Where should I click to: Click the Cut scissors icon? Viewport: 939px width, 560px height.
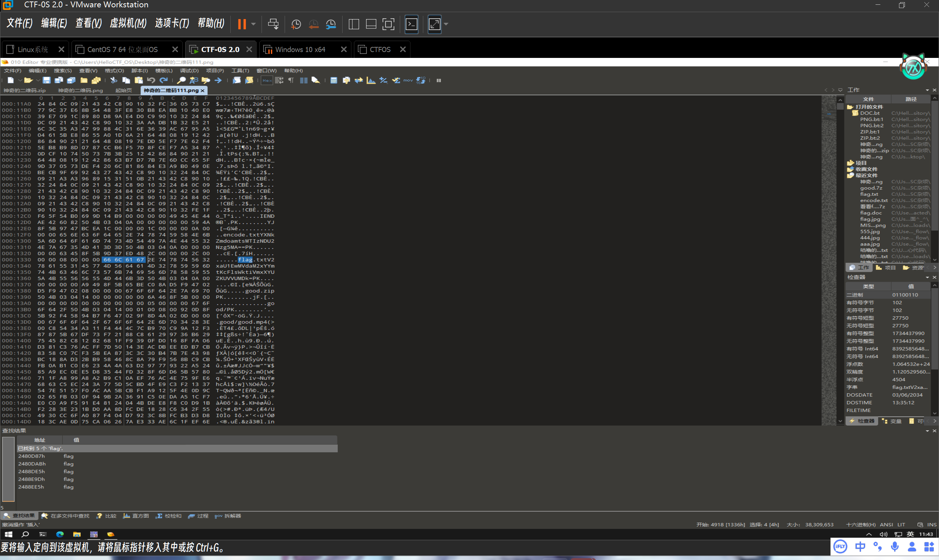[x=114, y=80]
